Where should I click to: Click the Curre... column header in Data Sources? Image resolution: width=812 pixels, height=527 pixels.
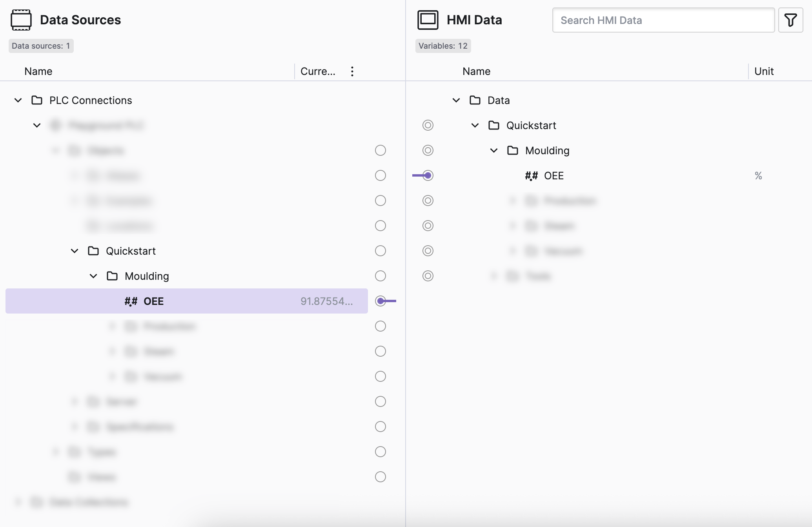318,71
